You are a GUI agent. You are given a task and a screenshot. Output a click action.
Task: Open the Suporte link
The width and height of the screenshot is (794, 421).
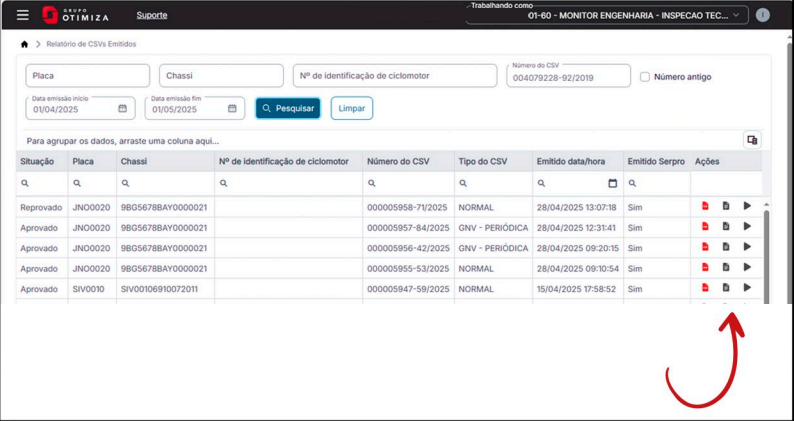coord(152,15)
